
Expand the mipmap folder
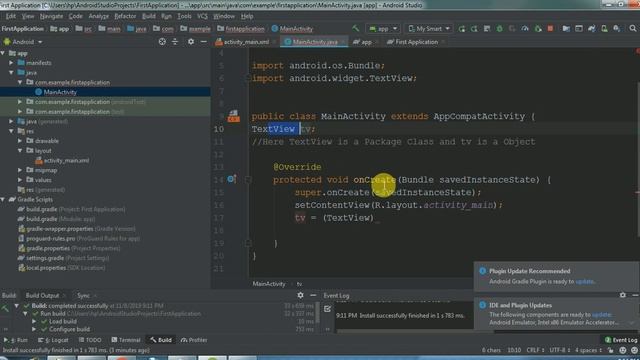point(20,170)
